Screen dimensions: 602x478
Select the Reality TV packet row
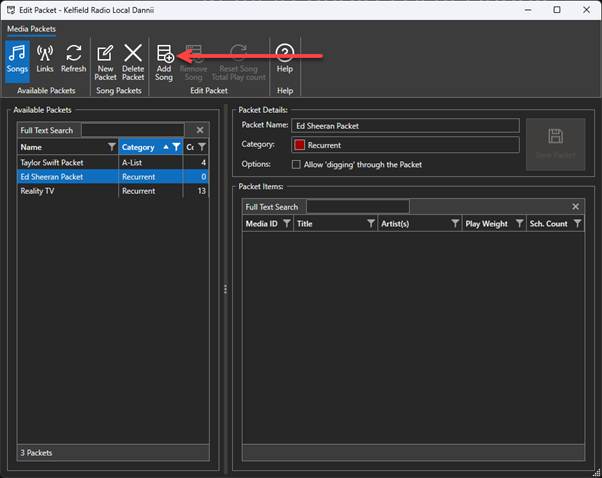click(x=113, y=191)
